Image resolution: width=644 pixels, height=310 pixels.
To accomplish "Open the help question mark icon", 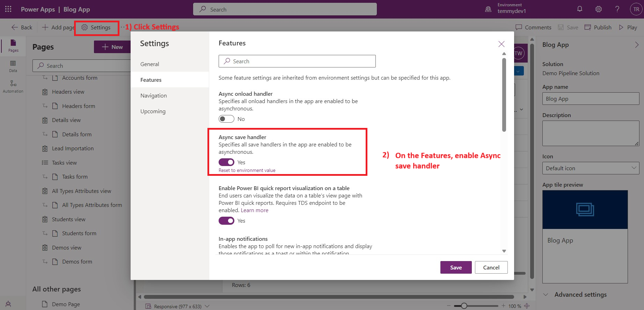I will point(617,9).
